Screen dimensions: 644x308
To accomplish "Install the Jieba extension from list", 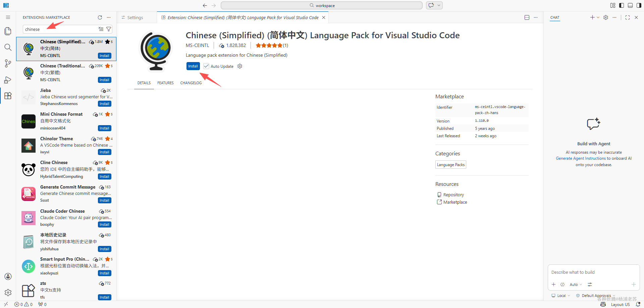I will [105, 104].
